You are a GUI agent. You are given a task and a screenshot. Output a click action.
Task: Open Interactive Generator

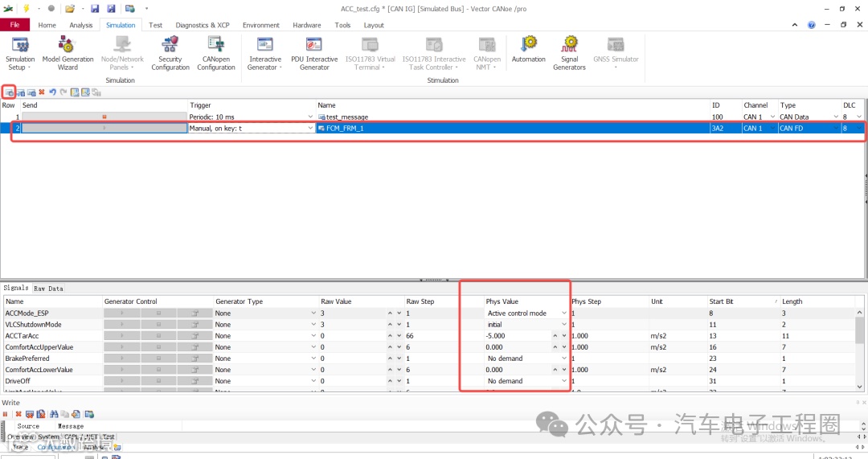(265, 53)
